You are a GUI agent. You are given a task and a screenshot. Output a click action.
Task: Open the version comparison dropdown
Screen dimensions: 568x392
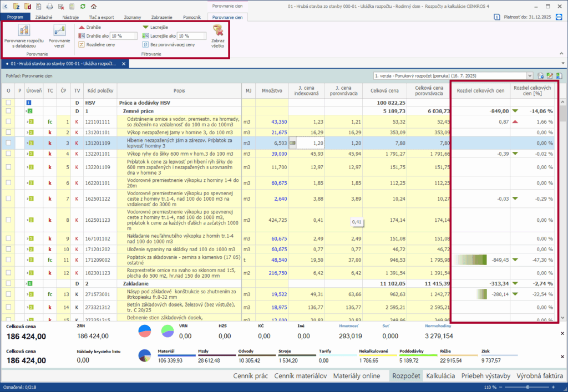(x=531, y=75)
